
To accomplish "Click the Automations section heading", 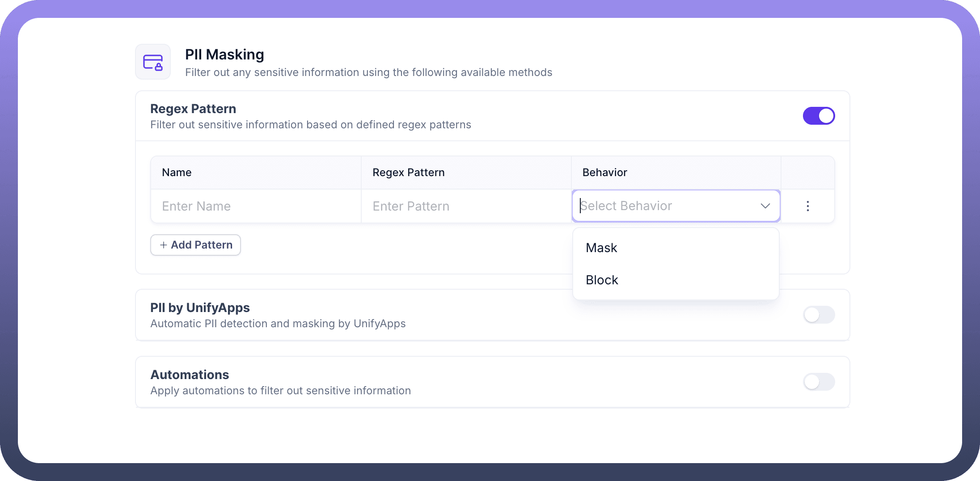I will pyautogui.click(x=190, y=375).
